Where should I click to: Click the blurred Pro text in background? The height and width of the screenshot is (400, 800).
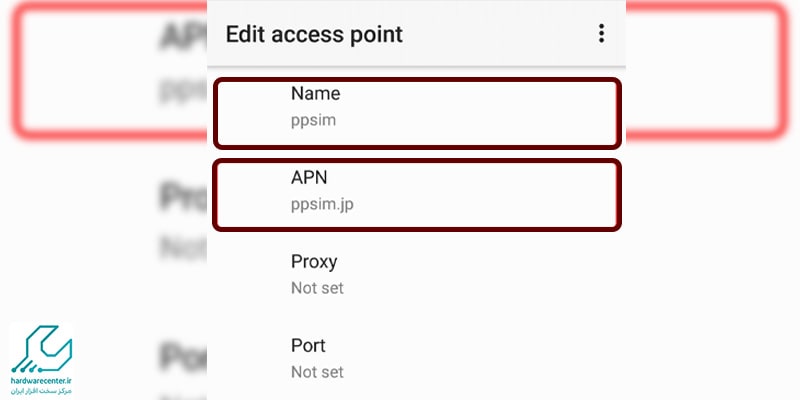[183, 196]
